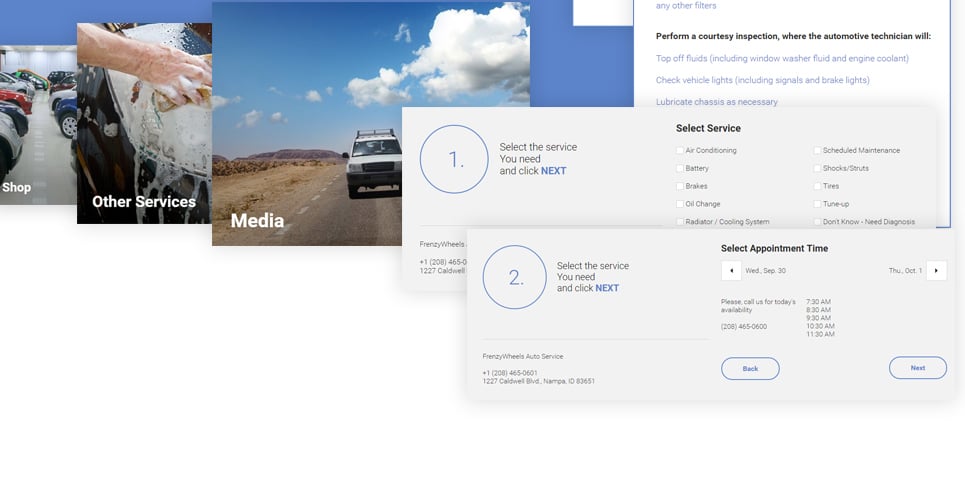Image resolution: width=965 pixels, height=500 pixels.
Task: Check the Tires service box
Action: [817, 186]
